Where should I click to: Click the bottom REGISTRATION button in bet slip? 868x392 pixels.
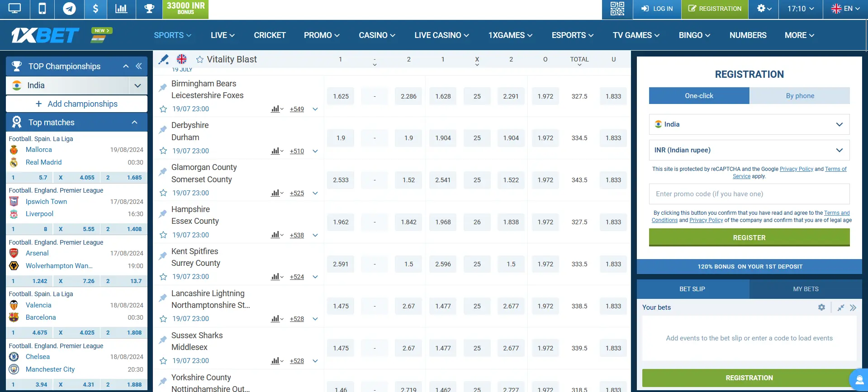click(x=749, y=378)
